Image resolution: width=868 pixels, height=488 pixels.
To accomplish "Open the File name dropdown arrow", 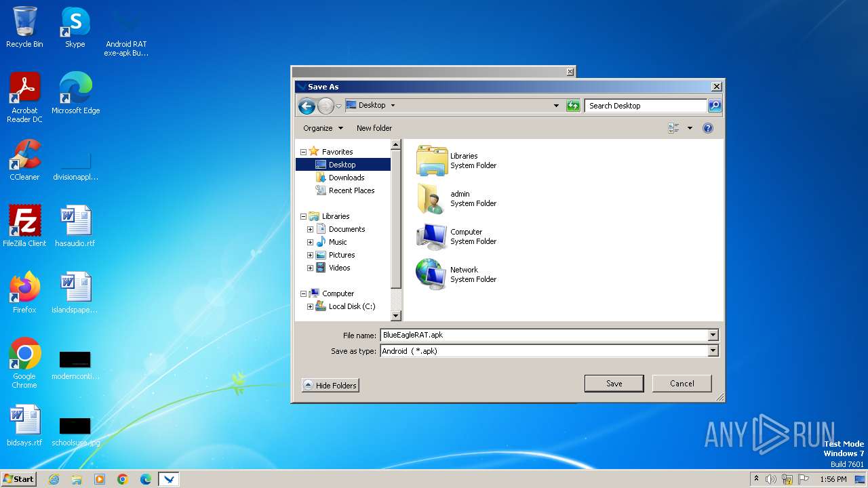I will click(713, 335).
